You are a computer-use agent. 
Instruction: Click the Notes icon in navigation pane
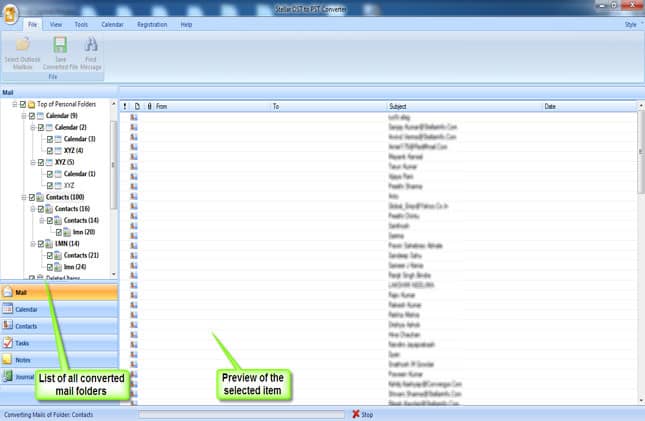(x=8, y=359)
